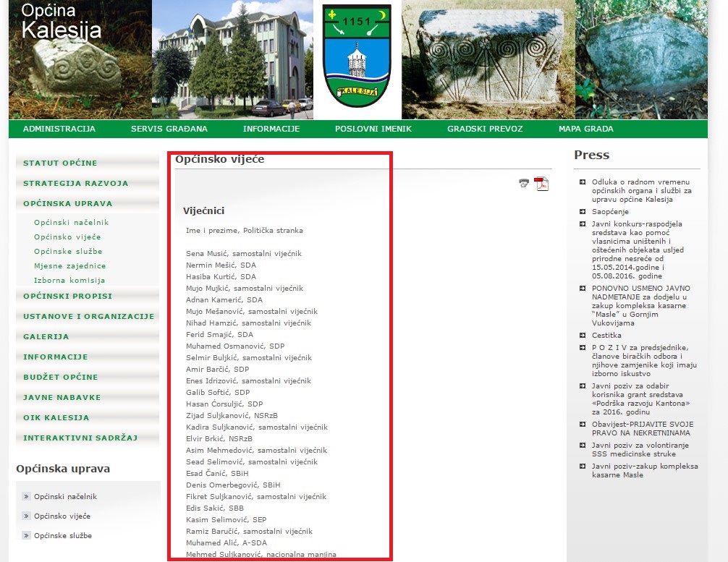
Task: Open the PDF export icon
Action: [x=541, y=184]
